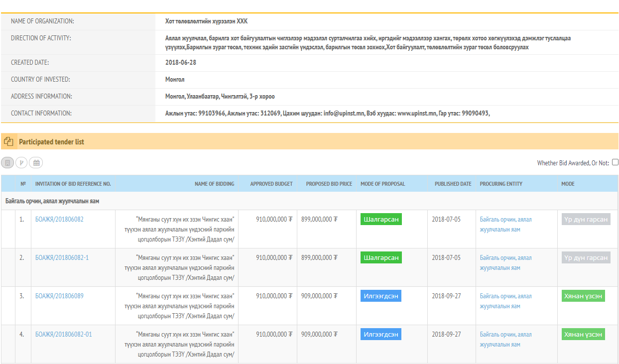Click the procuring entity link in row 3
The width and height of the screenshot is (619, 364).
click(505, 301)
